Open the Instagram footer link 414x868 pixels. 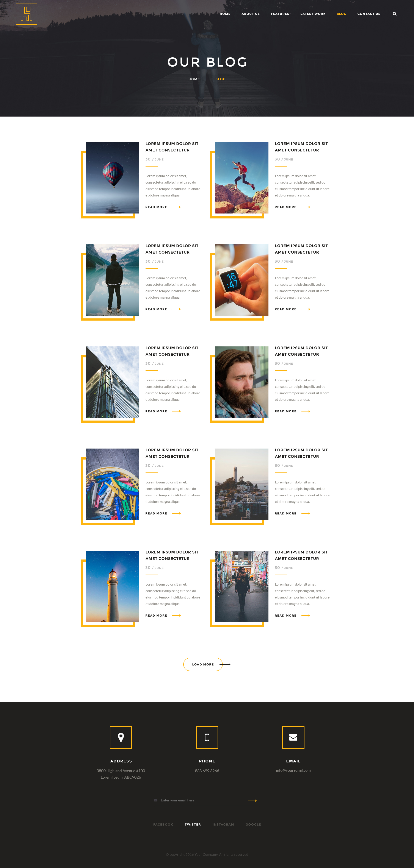pos(223,824)
